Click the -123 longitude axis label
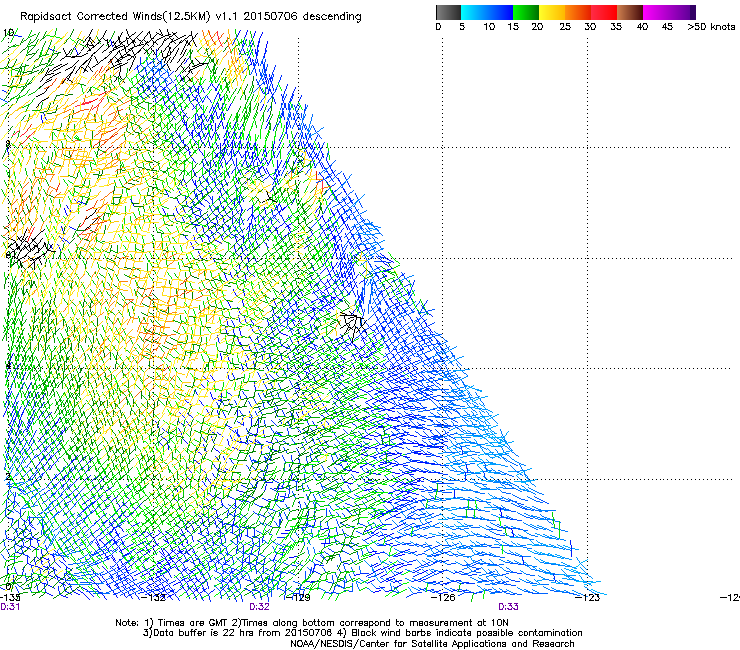The height and width of the screenshot is (650, 740). [x=588, y=598]
